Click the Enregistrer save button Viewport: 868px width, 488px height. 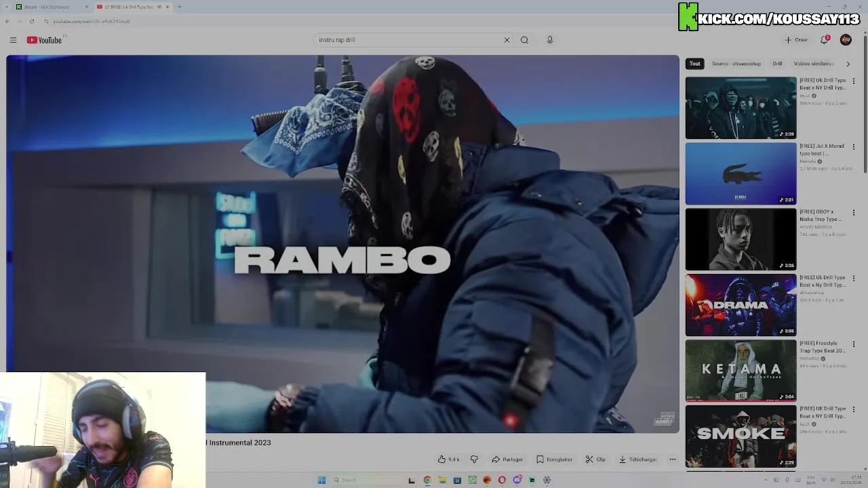pyautogui.click(x=554, y=460)
